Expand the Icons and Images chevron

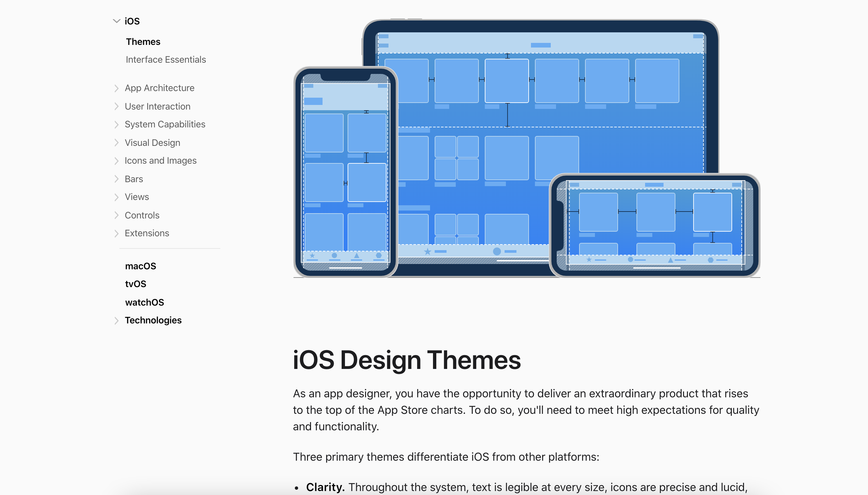(x=116, y=161)
